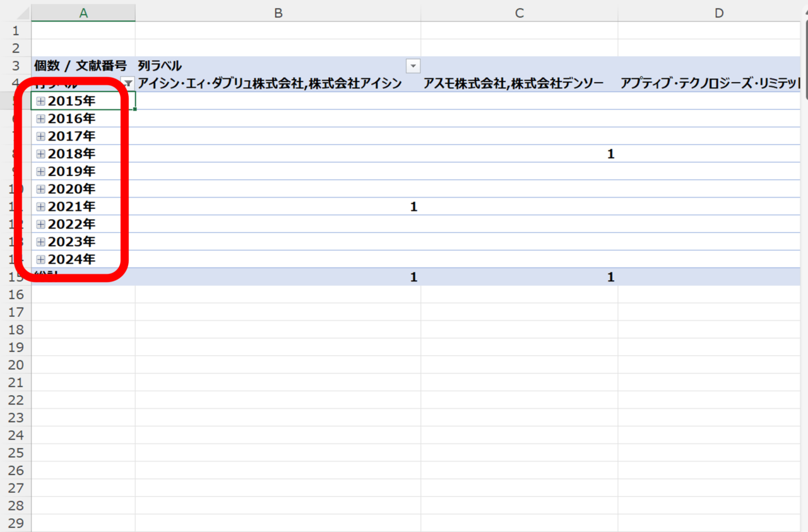The height and width of the screenshot is (532, 808).
Task: Expand the 2020年 row group
Action: [x=41, y=189]
